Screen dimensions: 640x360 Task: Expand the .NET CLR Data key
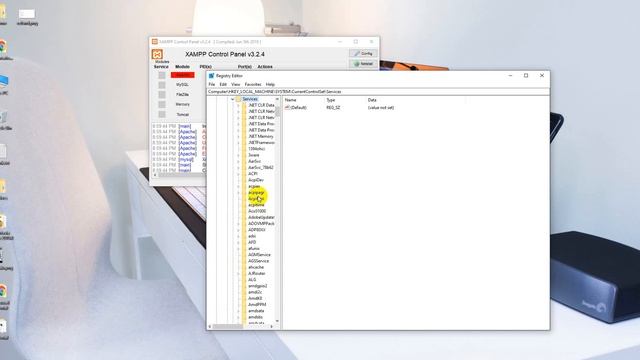click(239, 105)
